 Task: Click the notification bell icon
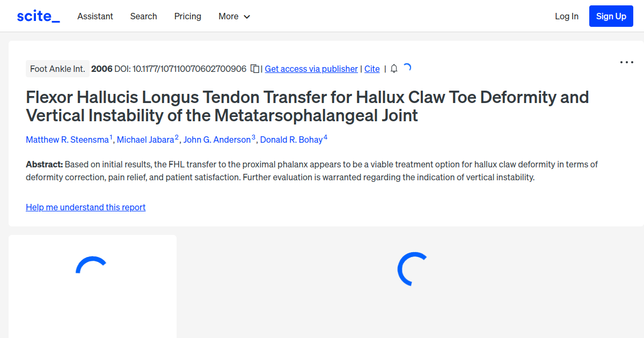click(393, 69)
